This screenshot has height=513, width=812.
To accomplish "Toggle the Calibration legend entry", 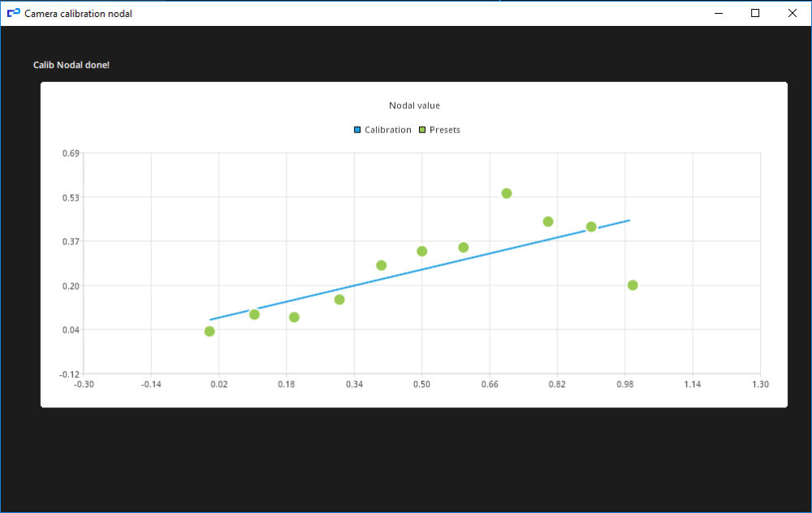I will click(382, 130).
